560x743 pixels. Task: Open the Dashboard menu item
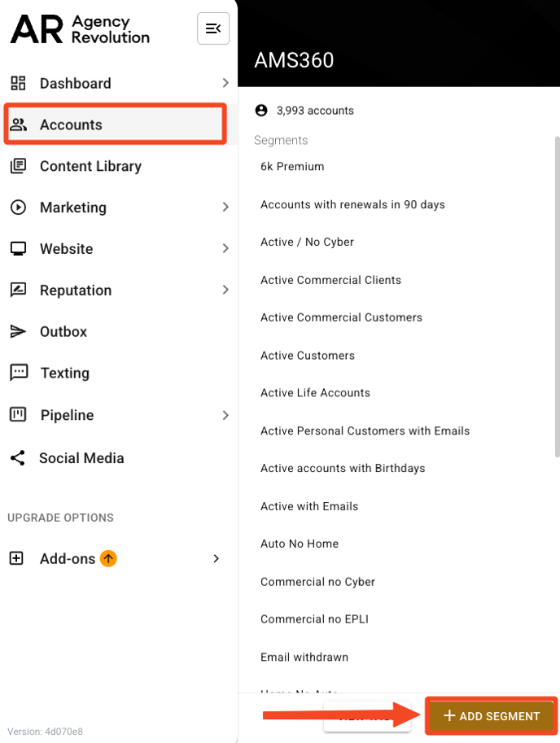pyautogui.click(x=119, y=83)
